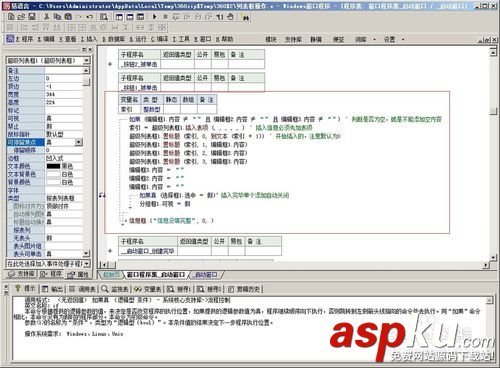Screen dimensions: 500x368
Task: Click the Cut scissors icon
Action: [x=47, y=16]
